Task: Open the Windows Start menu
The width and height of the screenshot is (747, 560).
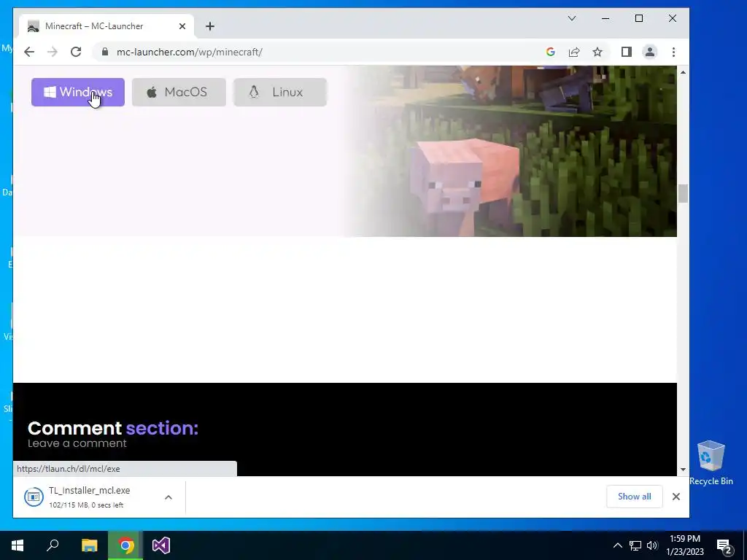Action: click(18, 545)
